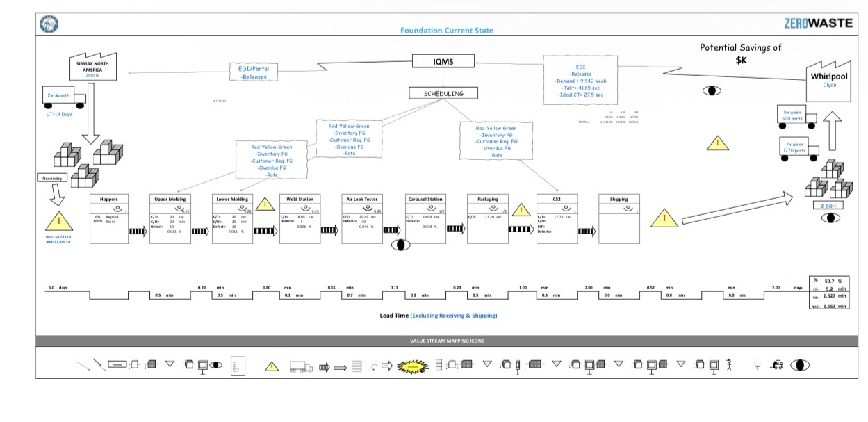Click the eye icon below Potential Savings
Screen dimensions: 868x422
pyautogui.click(x=712, y=91)
